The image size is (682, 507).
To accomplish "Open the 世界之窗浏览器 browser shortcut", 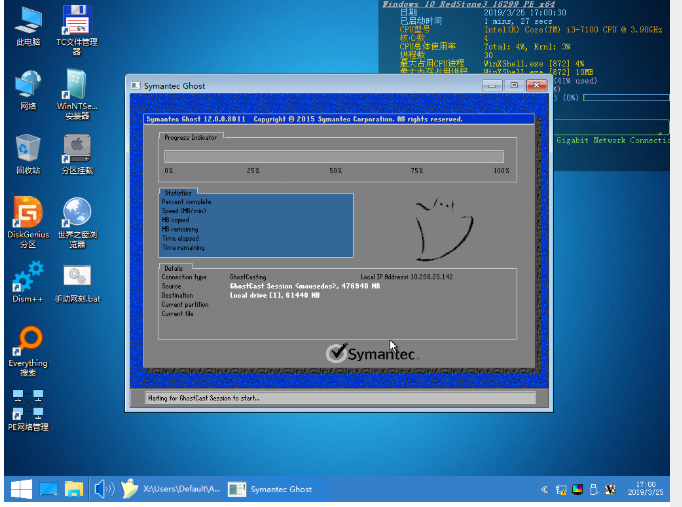I will 77,223.
